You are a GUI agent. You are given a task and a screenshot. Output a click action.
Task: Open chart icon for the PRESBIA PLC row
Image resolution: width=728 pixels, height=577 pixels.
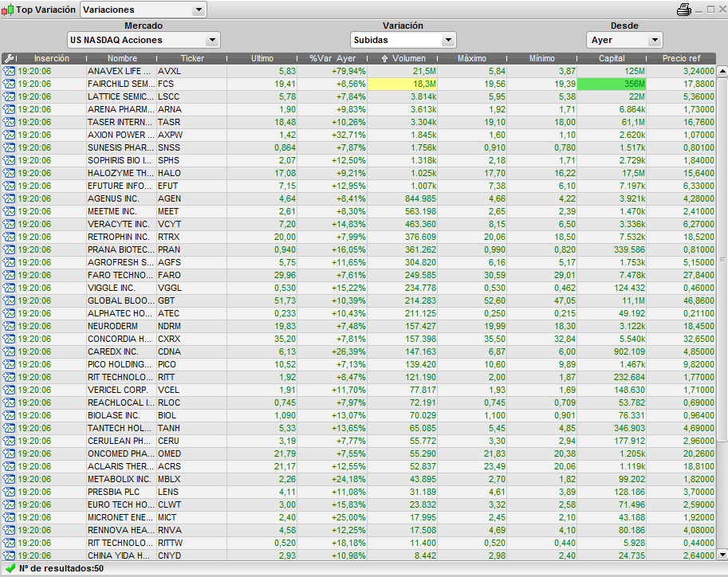[9, 492]
